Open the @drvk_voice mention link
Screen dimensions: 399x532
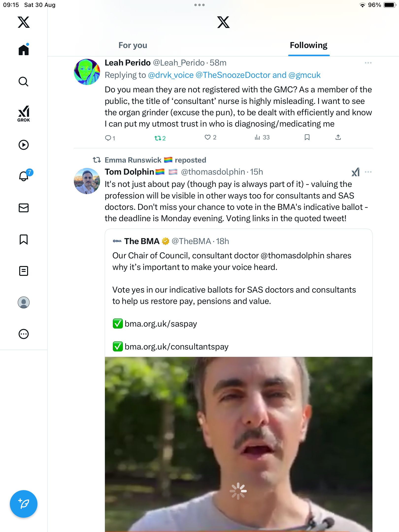171,75
